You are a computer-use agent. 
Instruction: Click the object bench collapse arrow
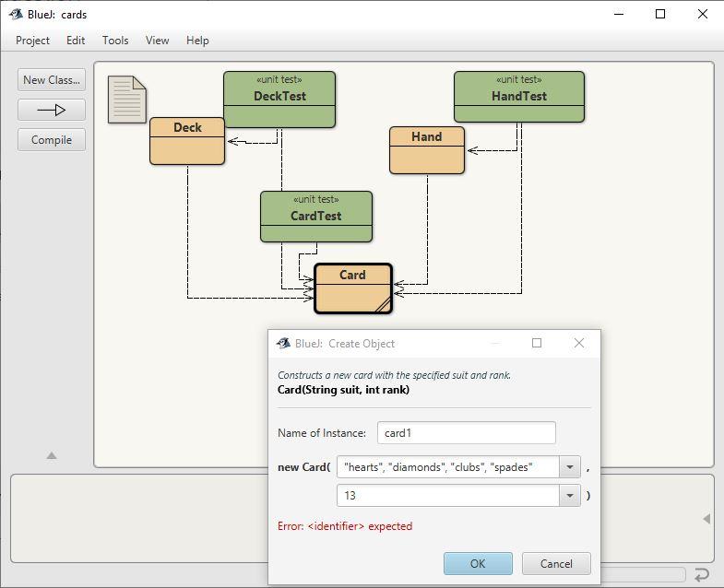[x=706, y=519]
